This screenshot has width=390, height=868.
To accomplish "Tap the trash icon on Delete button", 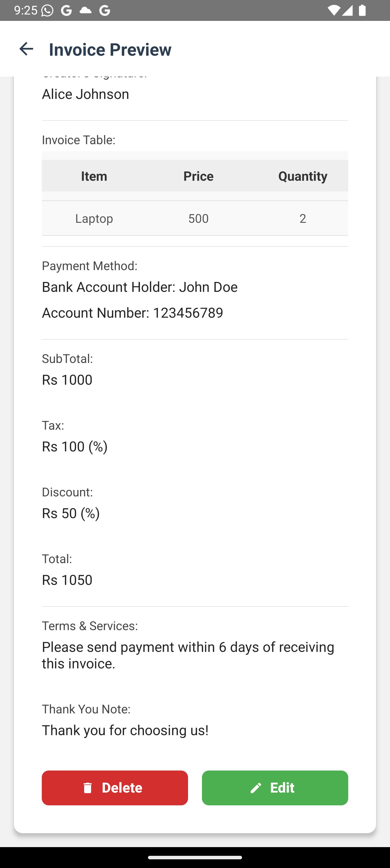I will [88, 788].
